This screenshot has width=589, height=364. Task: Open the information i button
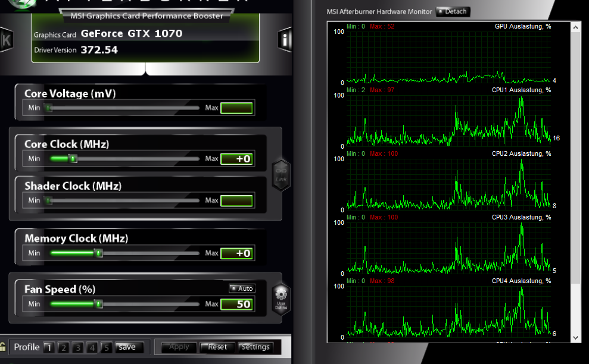pos(285,40)
